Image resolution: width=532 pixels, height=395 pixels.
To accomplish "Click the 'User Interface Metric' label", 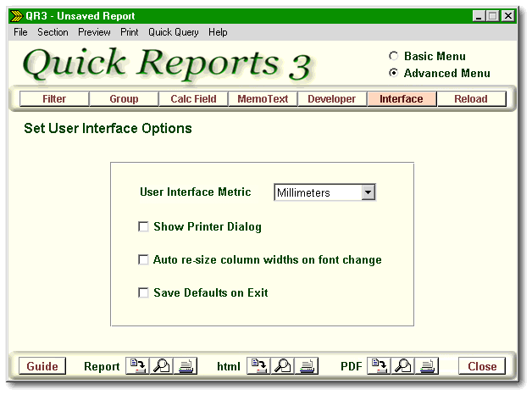I will (196, 192).
